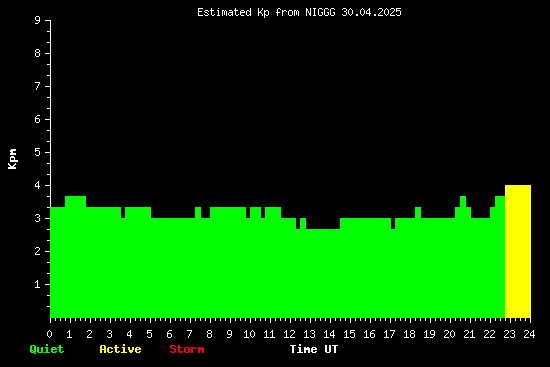Click the yellow active bar at hour 23
This screenshot has height=367, width=550.
click(x=518, y=251)
